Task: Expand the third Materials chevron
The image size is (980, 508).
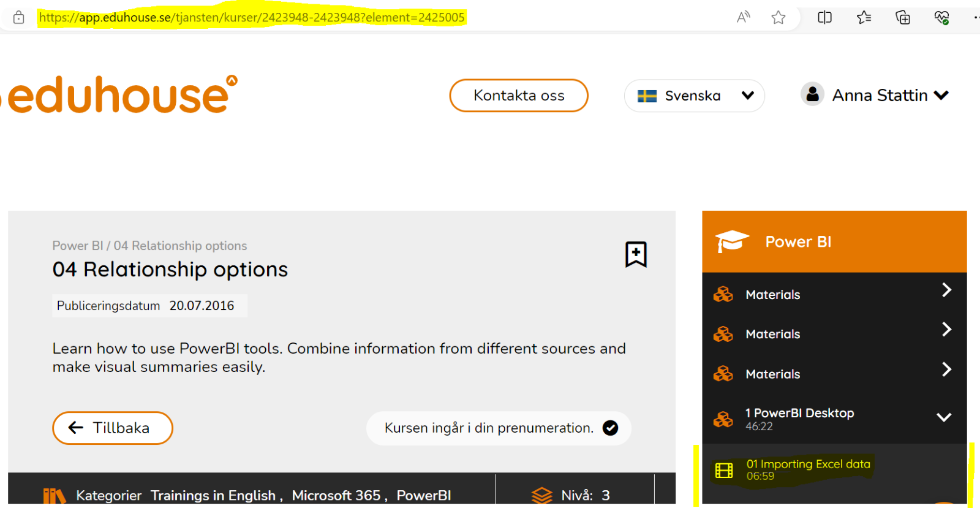Action: point(946,370)
